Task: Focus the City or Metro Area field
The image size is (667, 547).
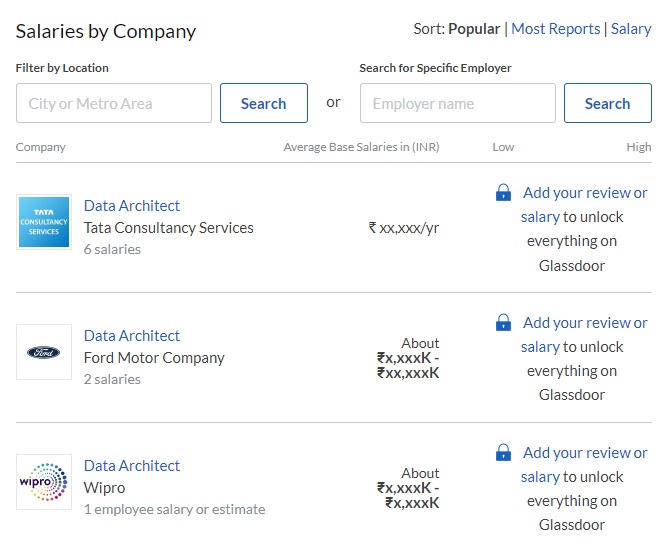Action: pyautogui.click(x=114, y=103)
